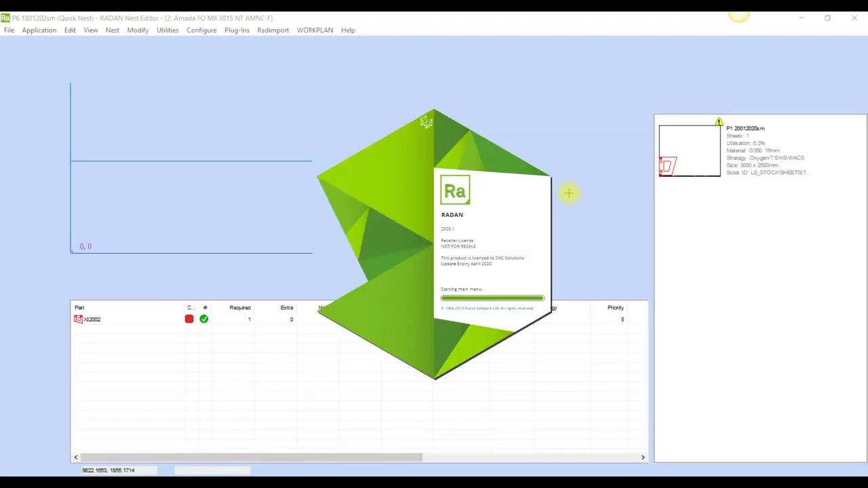Open the Plug-Ins menu

click(x=237, y=30)
